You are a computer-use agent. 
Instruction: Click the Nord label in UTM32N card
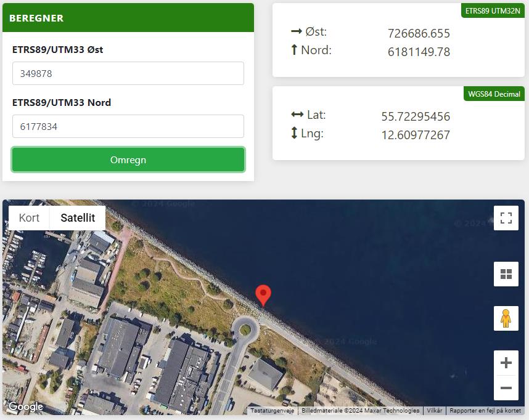click(x=316, y=50)
